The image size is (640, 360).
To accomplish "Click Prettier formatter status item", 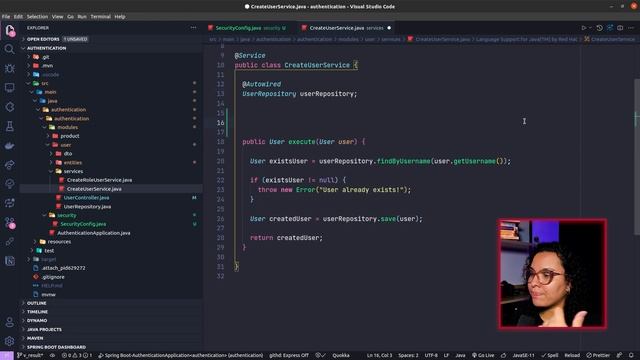I will (x=598, y=356).
